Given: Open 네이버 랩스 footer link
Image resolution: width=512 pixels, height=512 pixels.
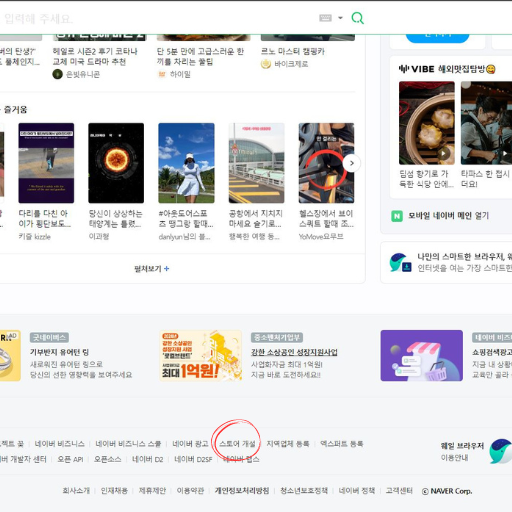Looking at the screenshot, I should (241, 459).
